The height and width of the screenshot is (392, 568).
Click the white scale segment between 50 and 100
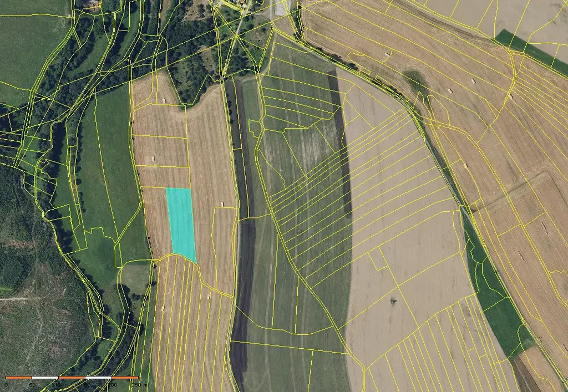(x=45, y=377)
